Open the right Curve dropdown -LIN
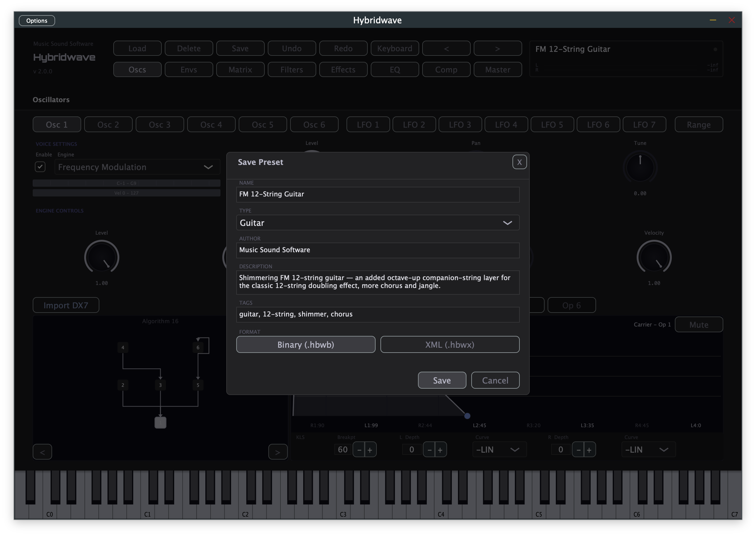The height and width of the screenshot is (536, 756). pyautogui.click(x=648, y=450)
